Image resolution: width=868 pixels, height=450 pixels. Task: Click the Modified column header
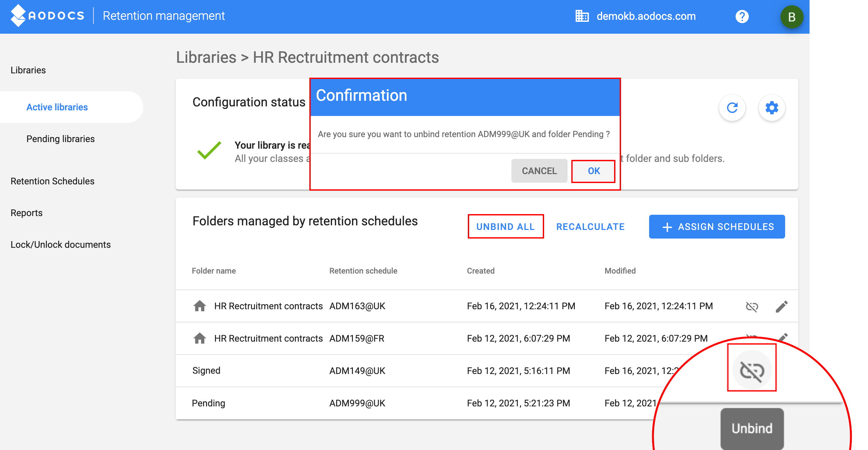coord(620,271)
